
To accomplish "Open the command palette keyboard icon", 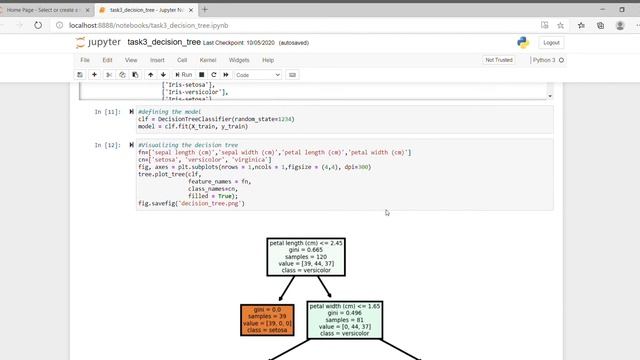I will tap(292, 75).
